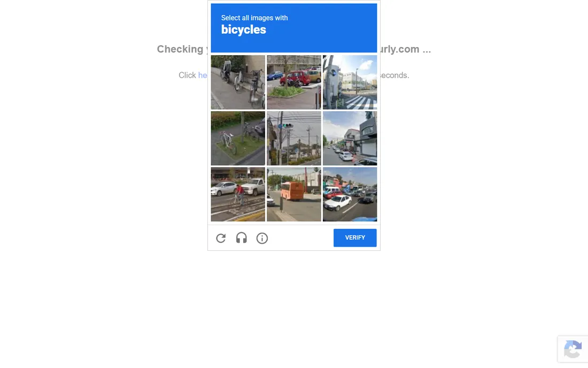
Task: Select tile with cars beside grey building
Action: (x=350, y=139)
